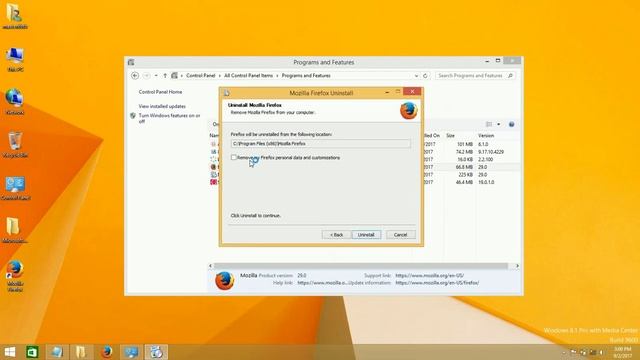
Task: Open Turn Windows features on or off
Action: pos(169,118)
